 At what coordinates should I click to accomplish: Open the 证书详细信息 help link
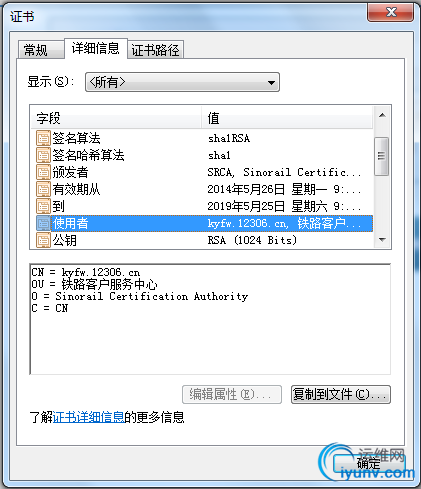88,417
